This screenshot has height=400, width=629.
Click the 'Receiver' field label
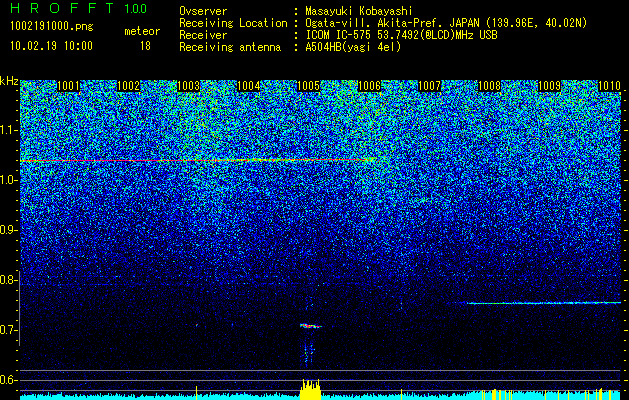[203, 35]
